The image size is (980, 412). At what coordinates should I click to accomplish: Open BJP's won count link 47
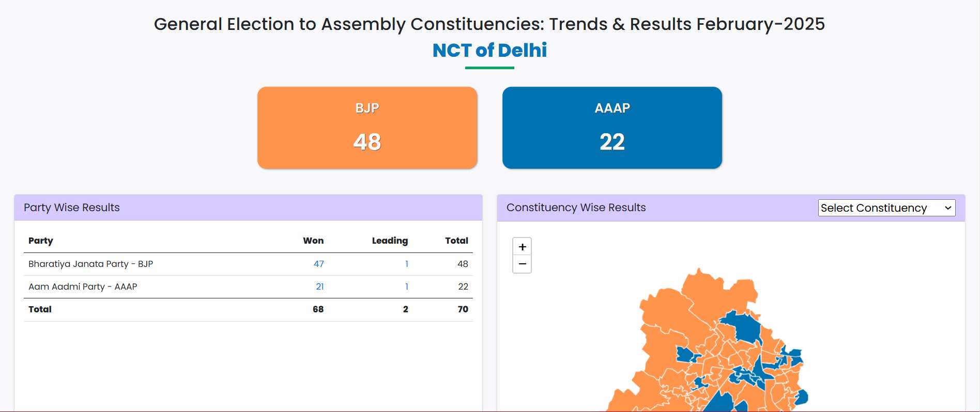tap(318, 264)
